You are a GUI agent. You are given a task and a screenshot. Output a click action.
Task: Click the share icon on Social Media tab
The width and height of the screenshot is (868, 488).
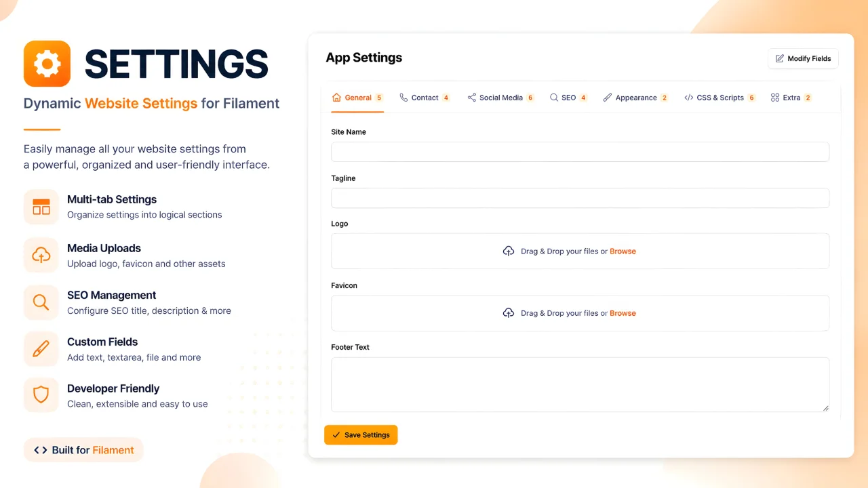click(x=471, y=98)
